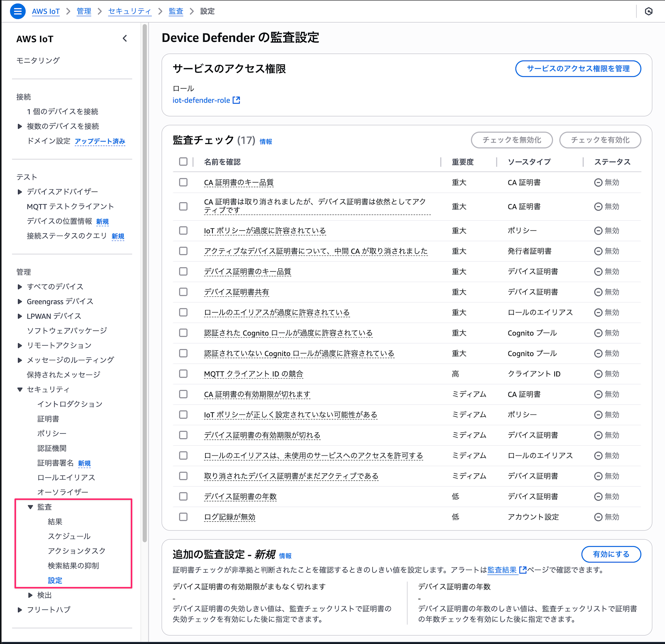This screenshot has height=644, width=665.
Task: Click the sidebar vertical scrollbar
Action: (x=145, y=283)
